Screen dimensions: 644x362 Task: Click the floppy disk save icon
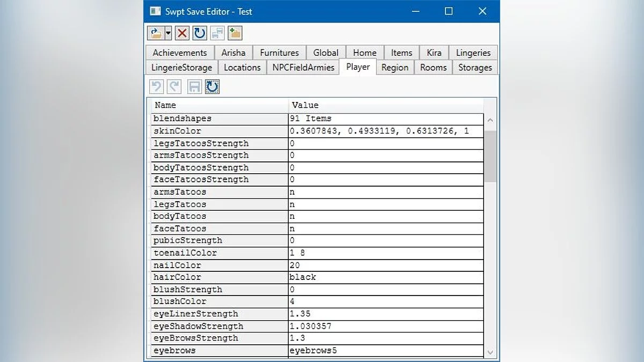point(195,86)
